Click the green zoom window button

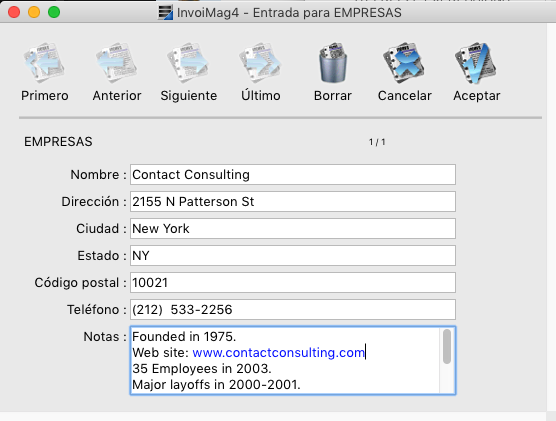coord(54,12)
